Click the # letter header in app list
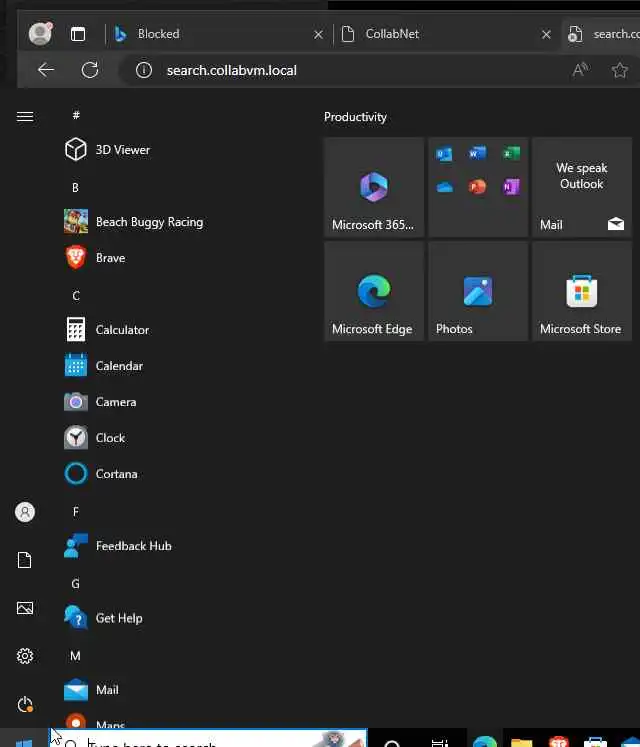 76,115
